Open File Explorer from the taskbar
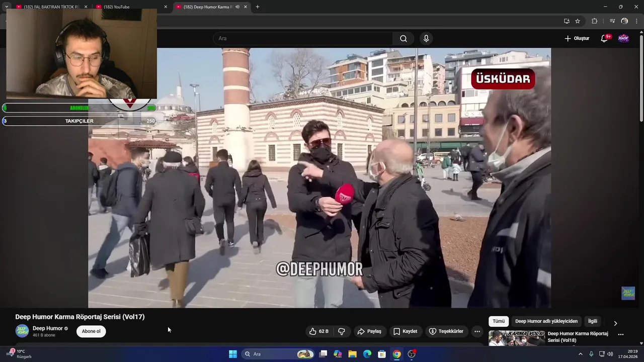 pos(352,354)
